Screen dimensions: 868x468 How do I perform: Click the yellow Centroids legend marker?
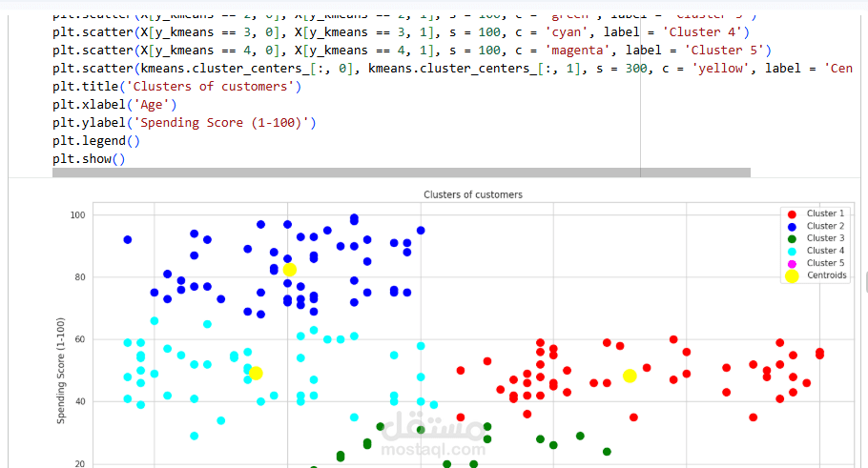792,276
